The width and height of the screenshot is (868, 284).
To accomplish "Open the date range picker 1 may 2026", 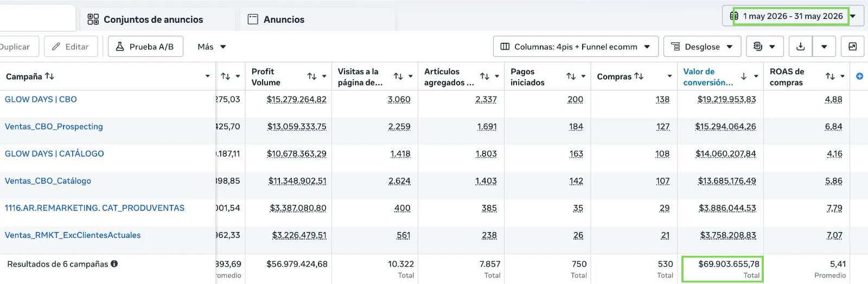I will pyautogui.click(x=793, y=16).
